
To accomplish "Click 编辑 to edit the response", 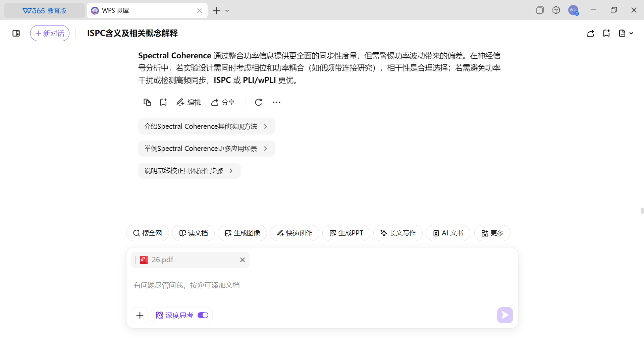I will [189, 102].
